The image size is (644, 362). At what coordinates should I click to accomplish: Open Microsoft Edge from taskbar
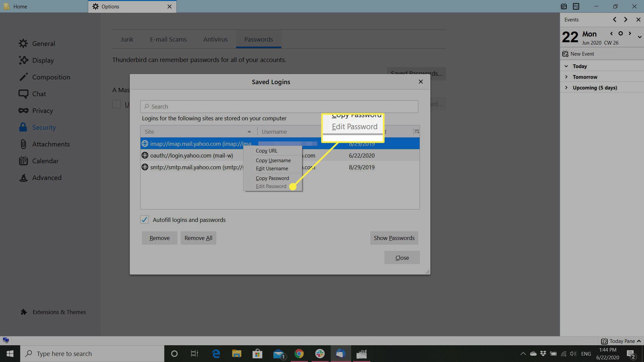pos(216,354)
